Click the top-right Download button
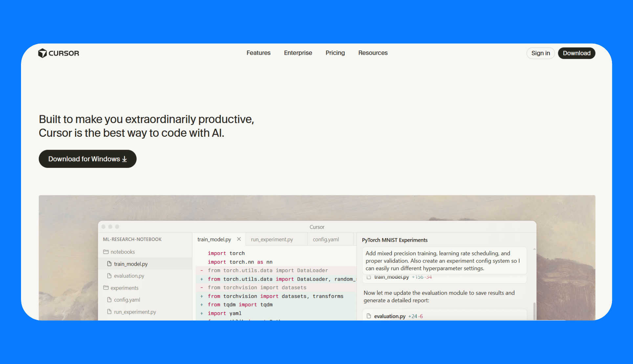 tap(576, 53)
